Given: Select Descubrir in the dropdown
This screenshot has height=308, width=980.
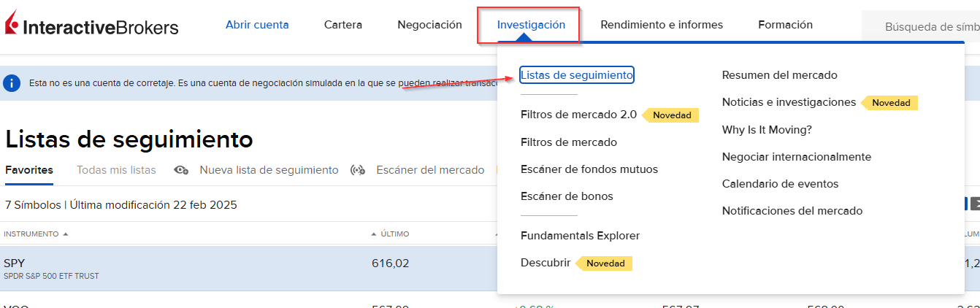Looking at the screenshot, I should (545, 263).
